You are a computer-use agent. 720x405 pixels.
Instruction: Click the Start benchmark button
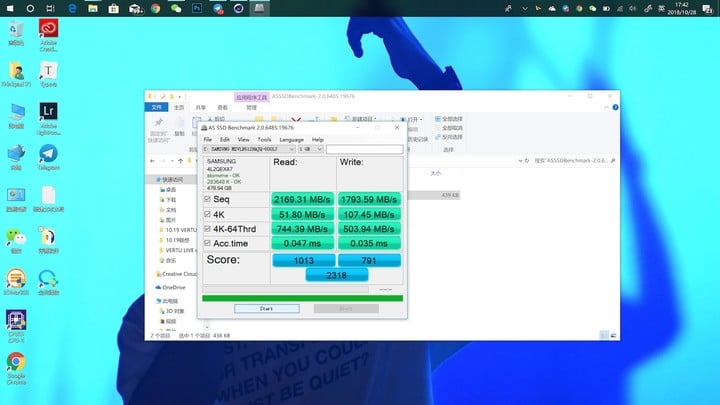click(267, 309)
